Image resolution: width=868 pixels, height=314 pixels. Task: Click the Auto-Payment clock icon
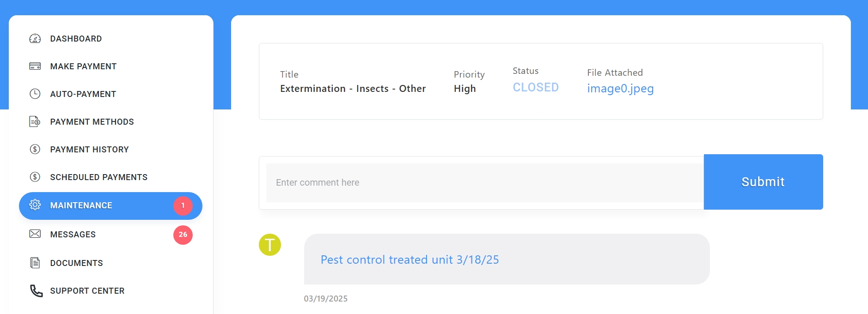click(35, 94)
